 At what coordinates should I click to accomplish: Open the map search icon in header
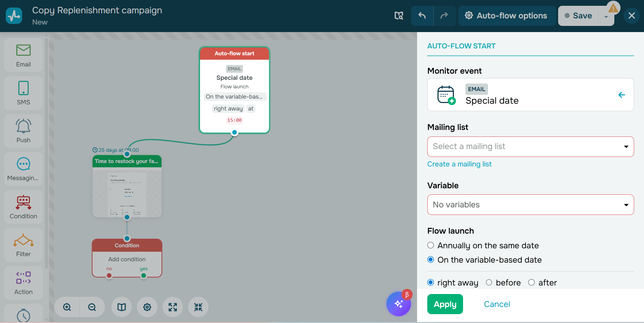pyautogui.click(x=399, y=16)
